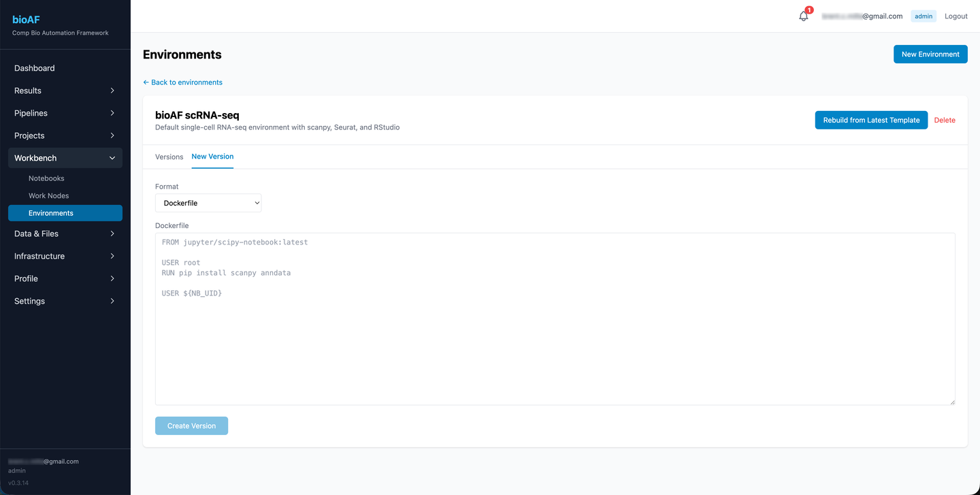Expand the Results menu chevron
The width and height of the screenshot is (980, 495).
pyautogui.click(x=112, y=91)
